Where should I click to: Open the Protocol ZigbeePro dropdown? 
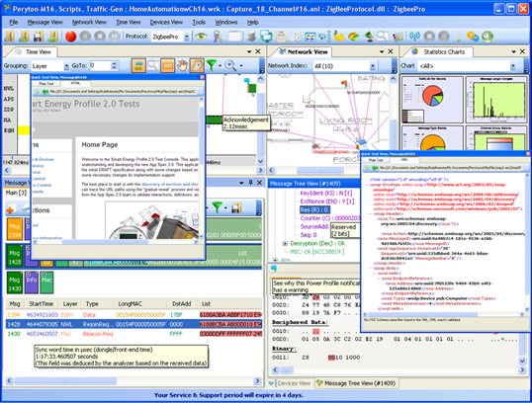187,37
